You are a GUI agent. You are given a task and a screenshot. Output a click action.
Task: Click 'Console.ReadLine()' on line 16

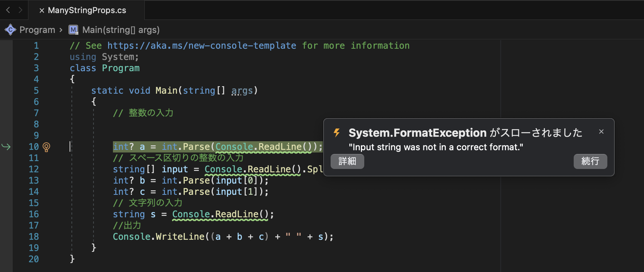pyautogui.click(x=220, y=214)
